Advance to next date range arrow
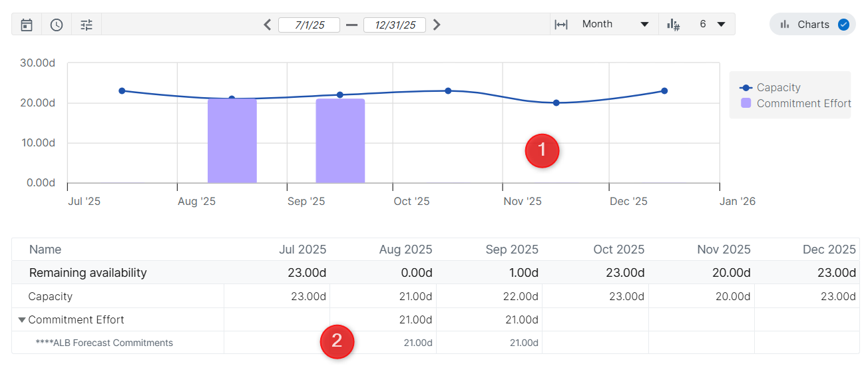The height and width of the screenshot is (366, 868). [437, 25]
